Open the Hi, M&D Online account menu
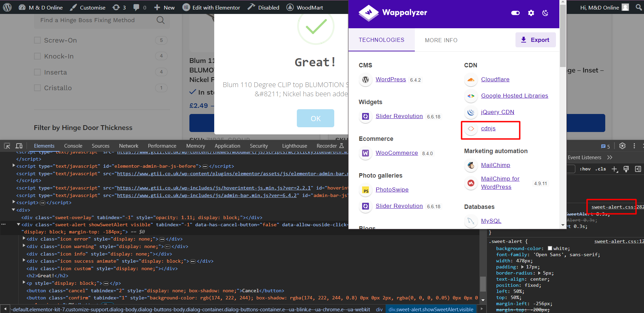Viewport: 644px width, 313px height. click(x=604, y=7)
